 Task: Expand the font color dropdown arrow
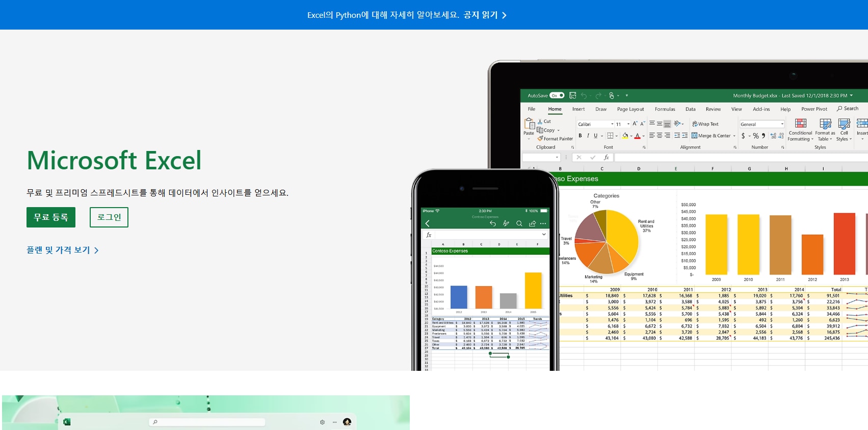click(643, 136)
